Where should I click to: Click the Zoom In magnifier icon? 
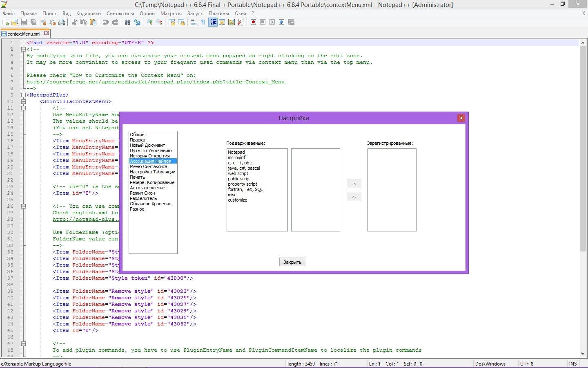tap(150, 22)
